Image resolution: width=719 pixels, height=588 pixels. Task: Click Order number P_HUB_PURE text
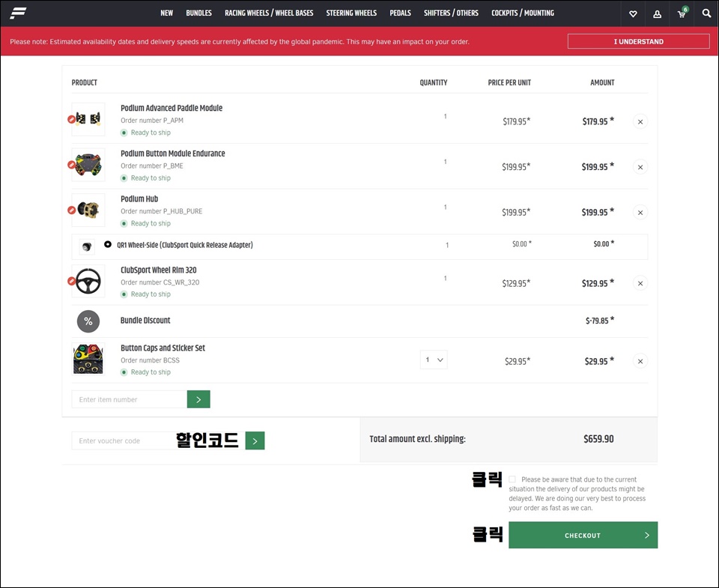click(x=162, y=211)
